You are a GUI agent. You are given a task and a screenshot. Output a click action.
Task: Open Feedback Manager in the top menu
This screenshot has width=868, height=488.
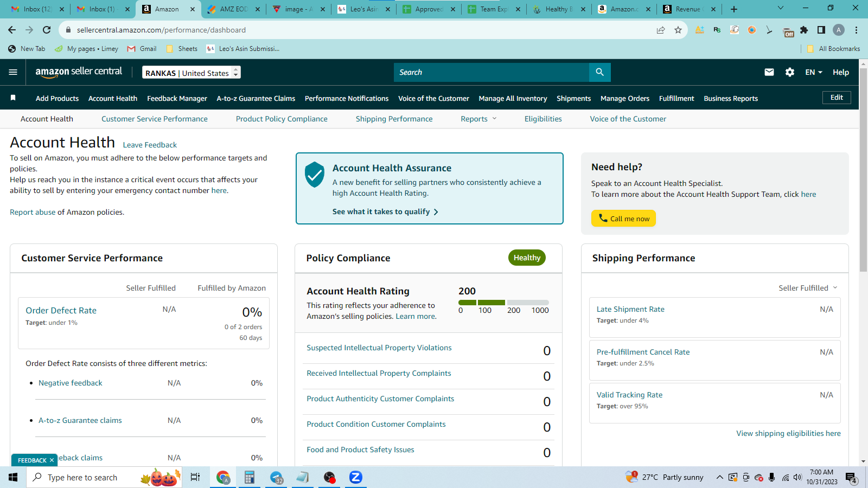(177, 98)
